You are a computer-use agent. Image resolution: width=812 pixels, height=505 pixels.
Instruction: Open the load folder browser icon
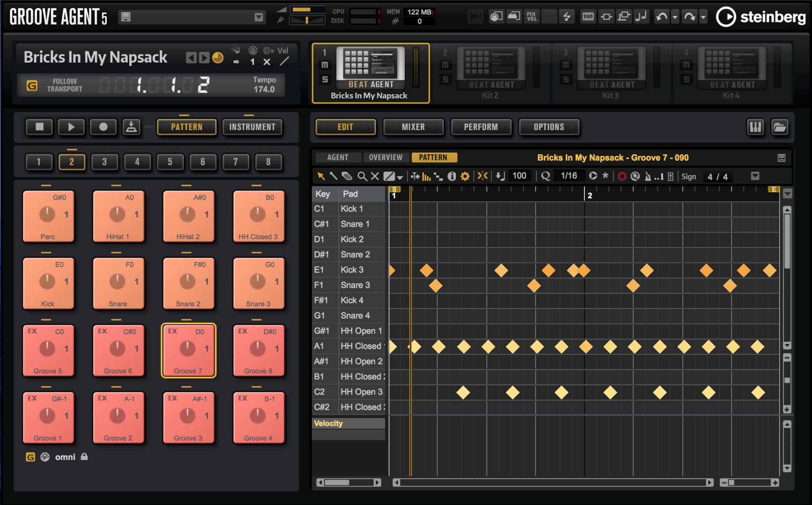tap(780, 127)
